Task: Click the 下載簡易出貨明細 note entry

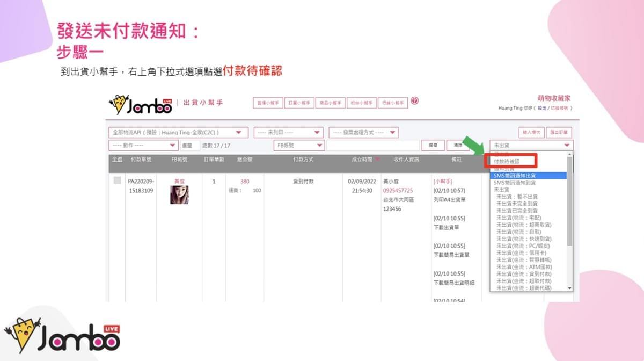Action: tap(453, 283)
